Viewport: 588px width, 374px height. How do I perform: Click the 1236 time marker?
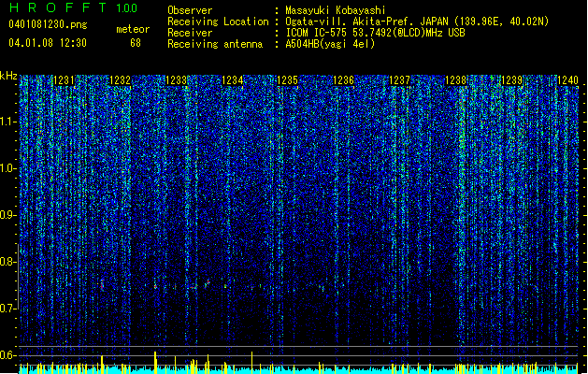coord(343,79)
